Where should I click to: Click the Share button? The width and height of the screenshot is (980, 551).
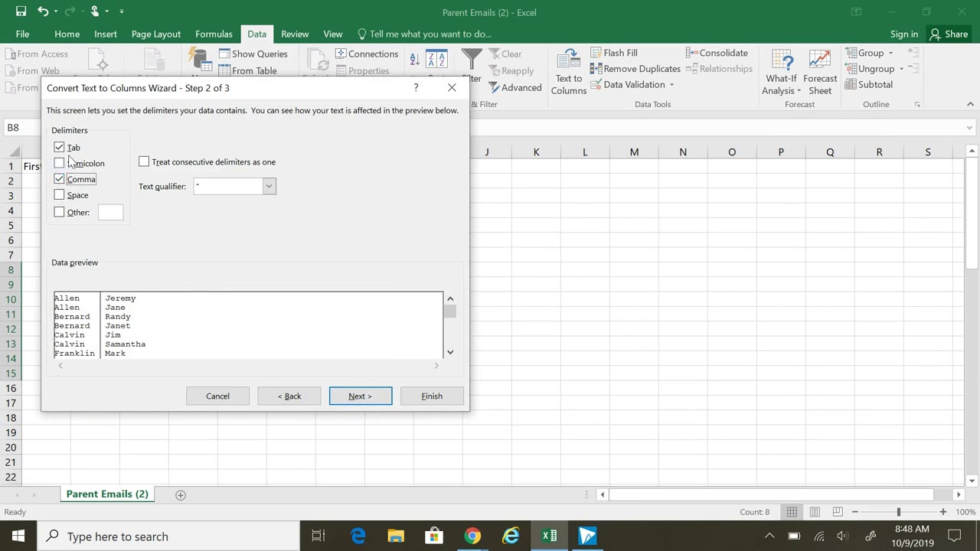click(x=949, y=34)
